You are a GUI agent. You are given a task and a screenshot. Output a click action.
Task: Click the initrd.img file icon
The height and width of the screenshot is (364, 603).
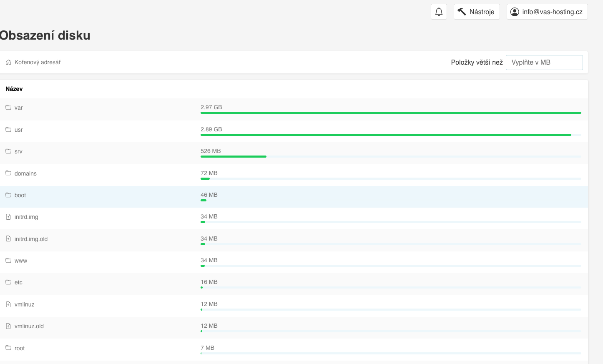(x=8, y=217)
